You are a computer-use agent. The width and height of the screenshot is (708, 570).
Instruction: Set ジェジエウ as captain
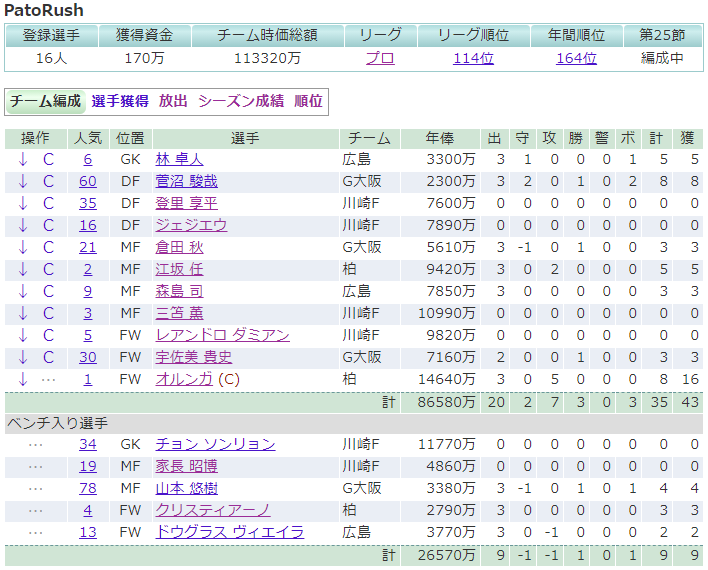(x=48, y=225)
